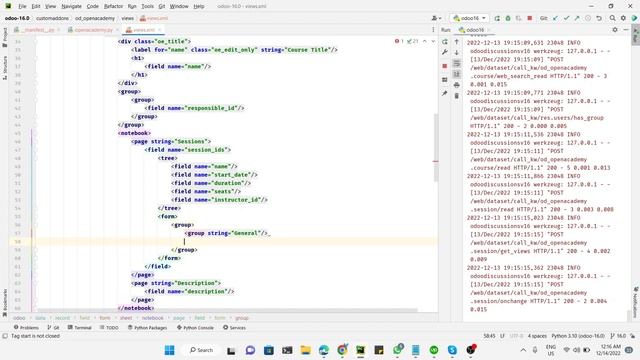Open the Services tool window
This screenshot has width=640, height=360.
click(x=234, y=328)
